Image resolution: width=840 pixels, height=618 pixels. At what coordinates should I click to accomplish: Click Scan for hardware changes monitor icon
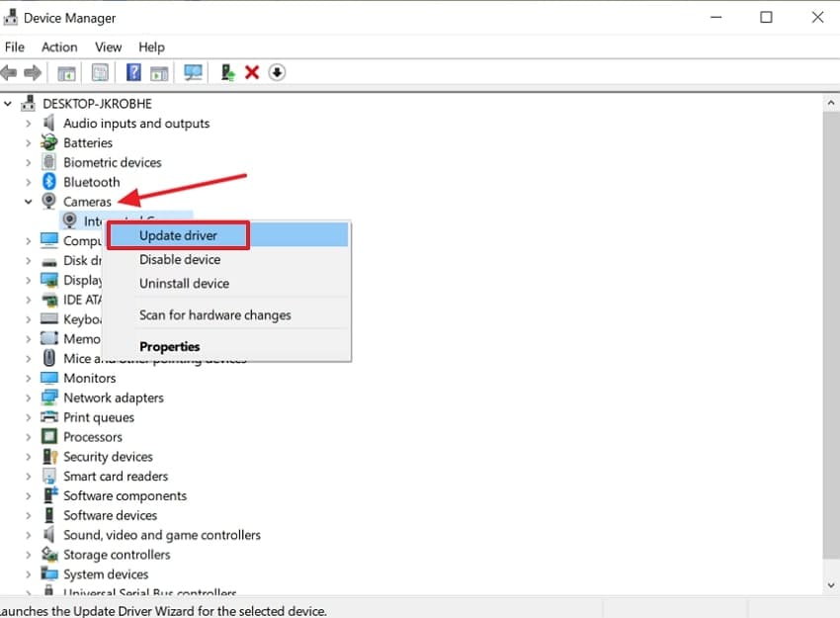(193, 72)
